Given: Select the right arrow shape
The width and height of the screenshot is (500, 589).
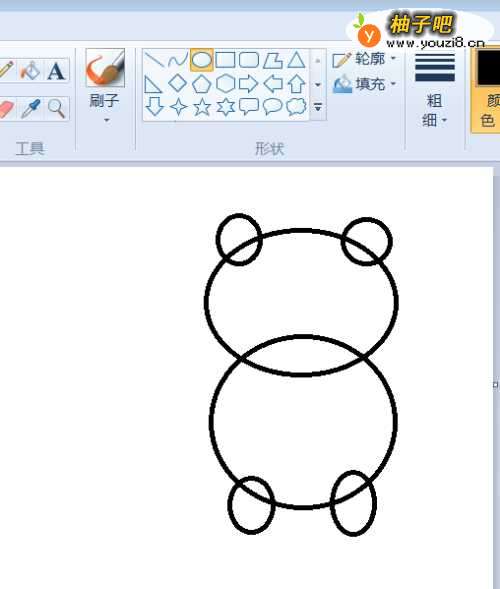Looking at the screenshot, I should pos(249,83).
